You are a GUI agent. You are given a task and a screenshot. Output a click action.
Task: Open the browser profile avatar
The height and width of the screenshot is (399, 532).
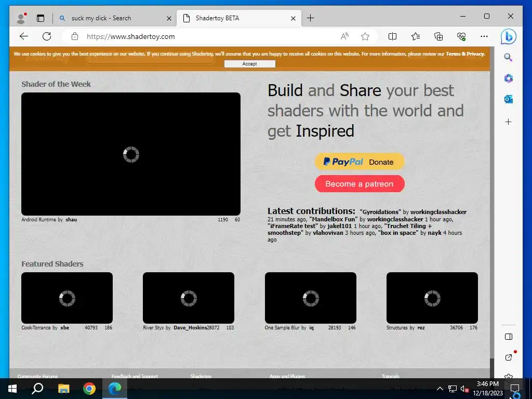21,18
